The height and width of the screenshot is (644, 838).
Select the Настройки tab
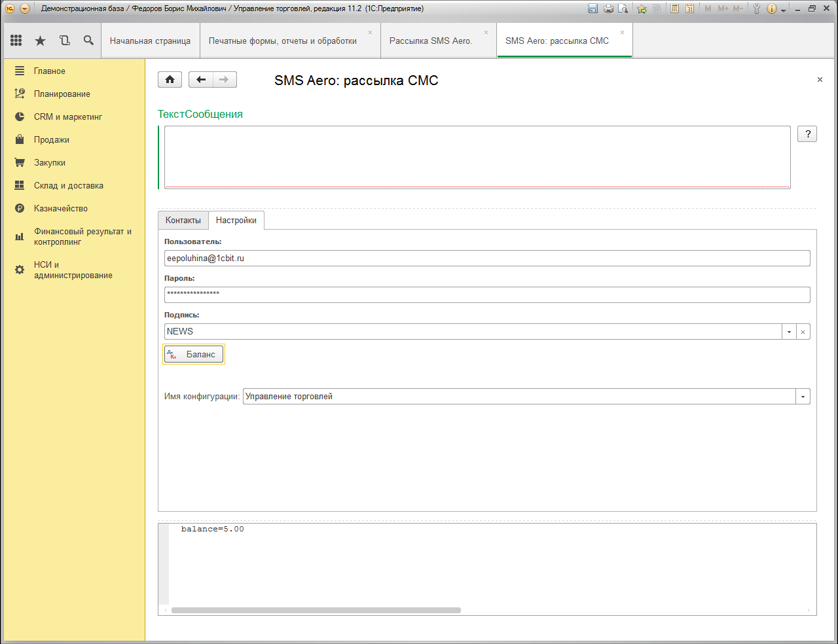(x=236, y=221)
